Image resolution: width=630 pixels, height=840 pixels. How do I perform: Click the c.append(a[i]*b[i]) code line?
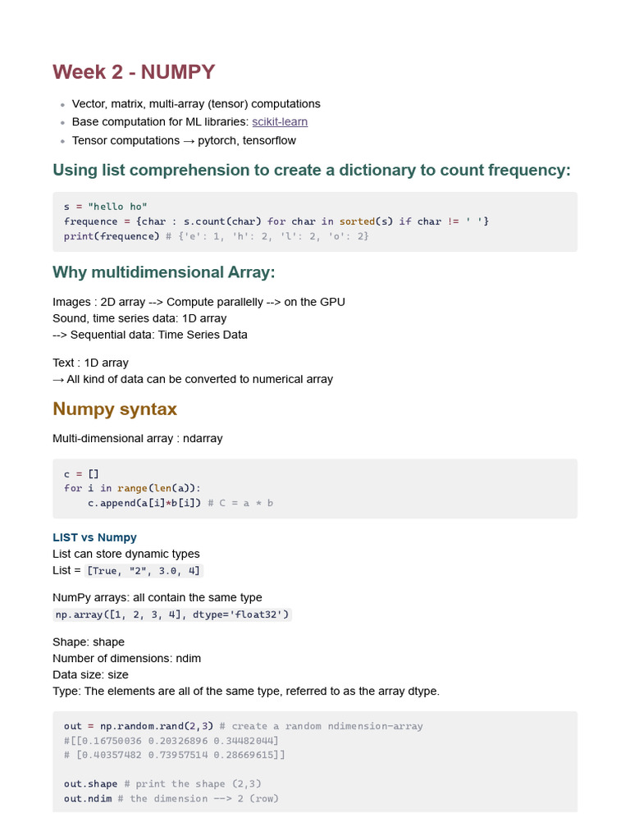pos(180,503)
